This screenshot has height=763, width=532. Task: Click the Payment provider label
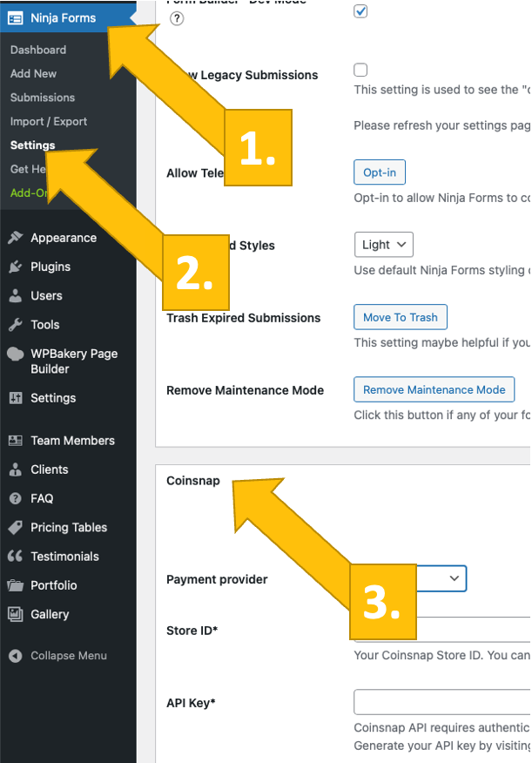217,579
